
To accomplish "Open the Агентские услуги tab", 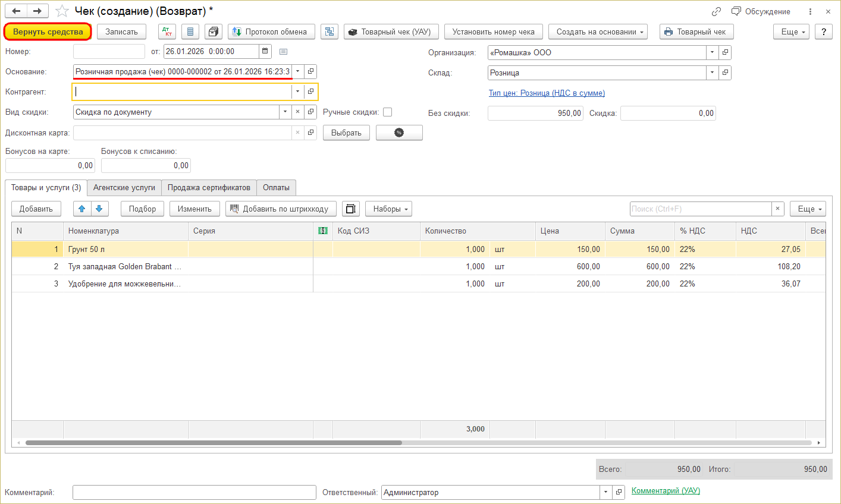I will coord(124,188).
